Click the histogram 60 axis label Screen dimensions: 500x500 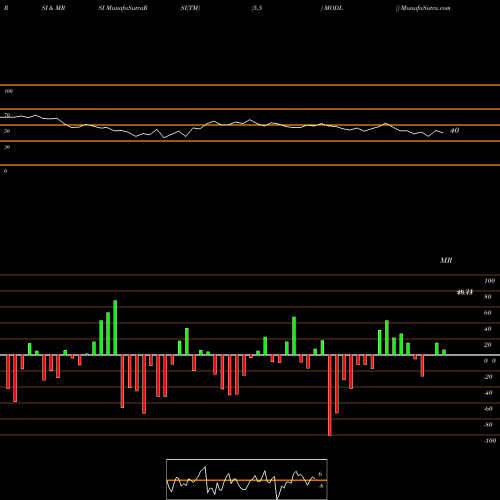(x=488, y=313)
